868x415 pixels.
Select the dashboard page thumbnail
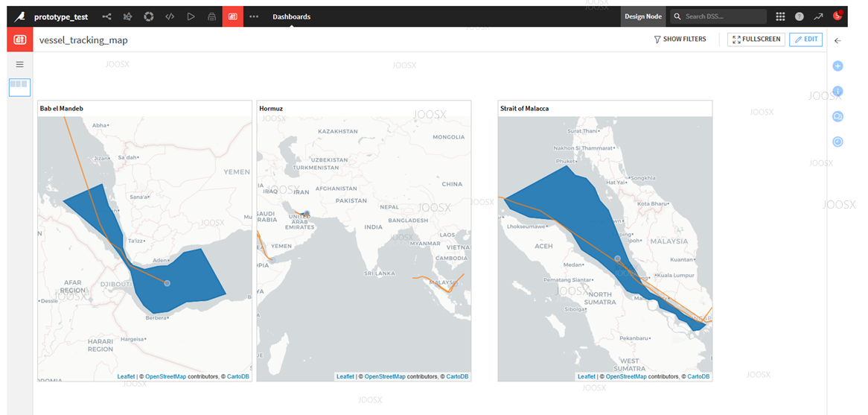(x=20, y=87)
